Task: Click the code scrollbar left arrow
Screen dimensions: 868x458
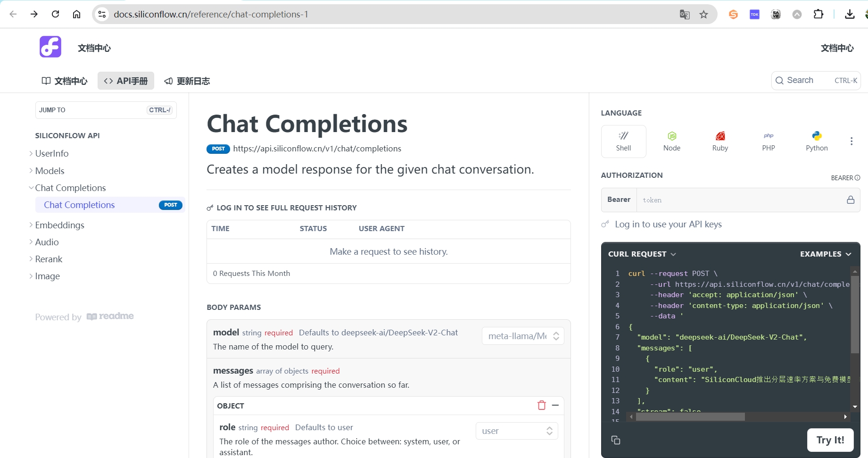Action: click(x=631, y=417)
